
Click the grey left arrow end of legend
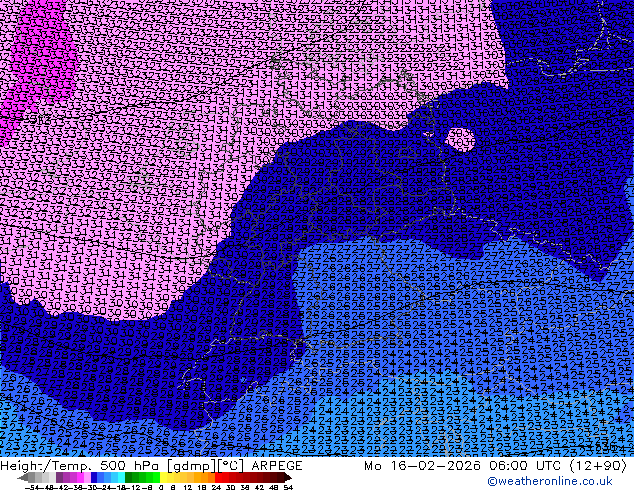[23, 477]
